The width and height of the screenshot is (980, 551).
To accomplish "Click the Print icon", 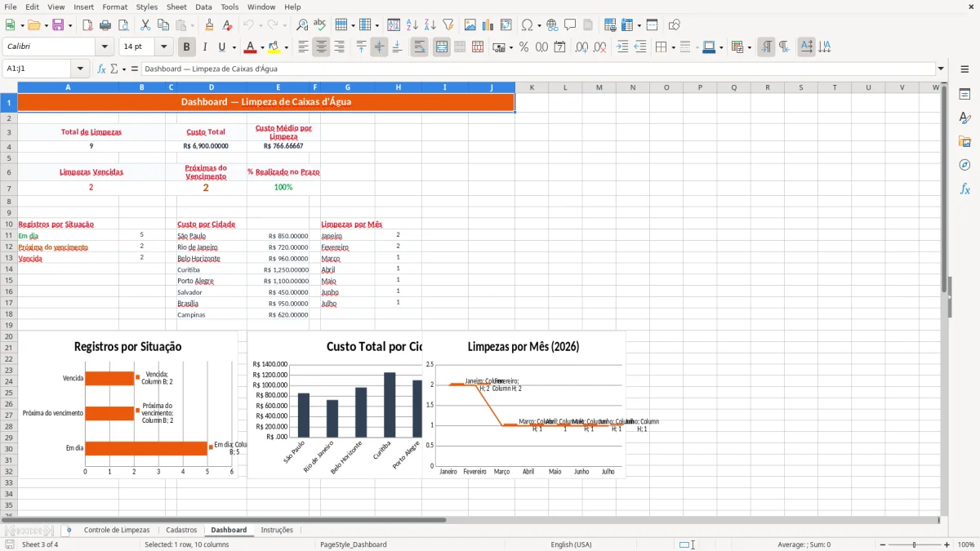I will pyautogui.click(x=105, y=25).
